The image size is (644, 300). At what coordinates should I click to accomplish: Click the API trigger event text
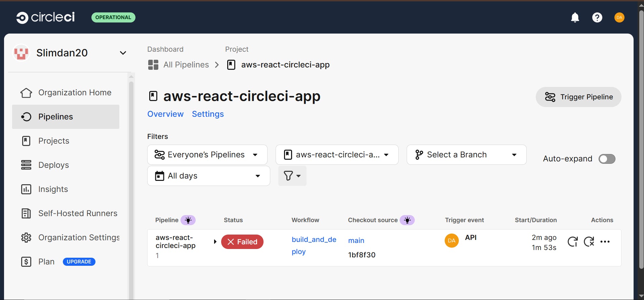pyautogui.click(x=471, y=238)
